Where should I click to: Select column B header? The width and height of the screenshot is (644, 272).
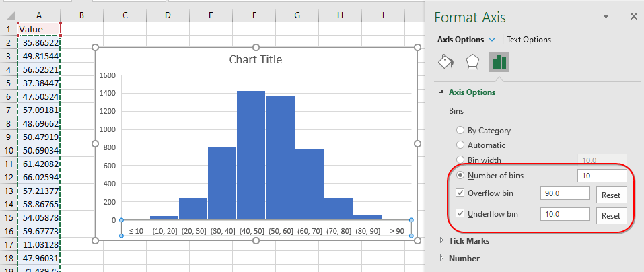click(81, 15)
